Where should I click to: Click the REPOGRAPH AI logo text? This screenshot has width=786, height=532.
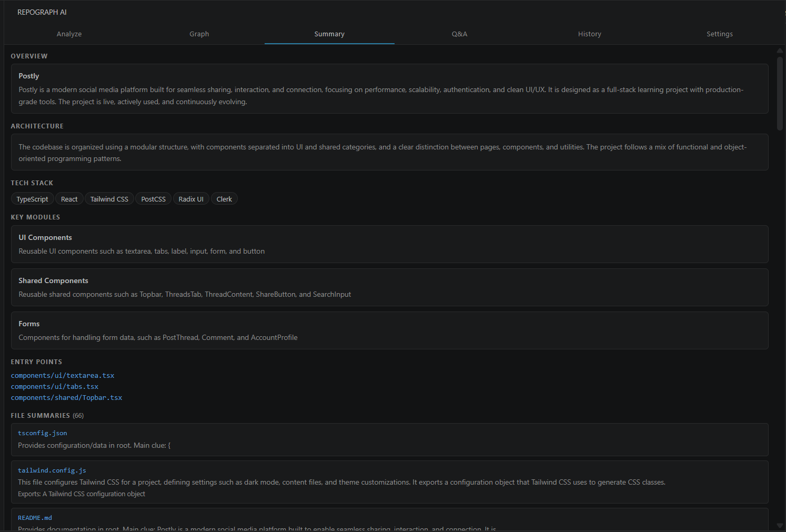pos(42,12)
